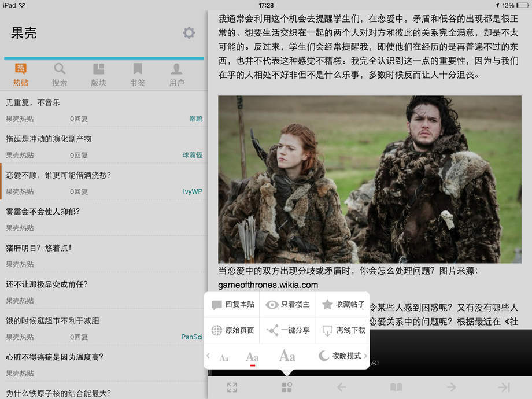The height and width of the screenshot is (399, 532).
Task: Choose the largest Aa font size
Action: click(x=287, y=356)
